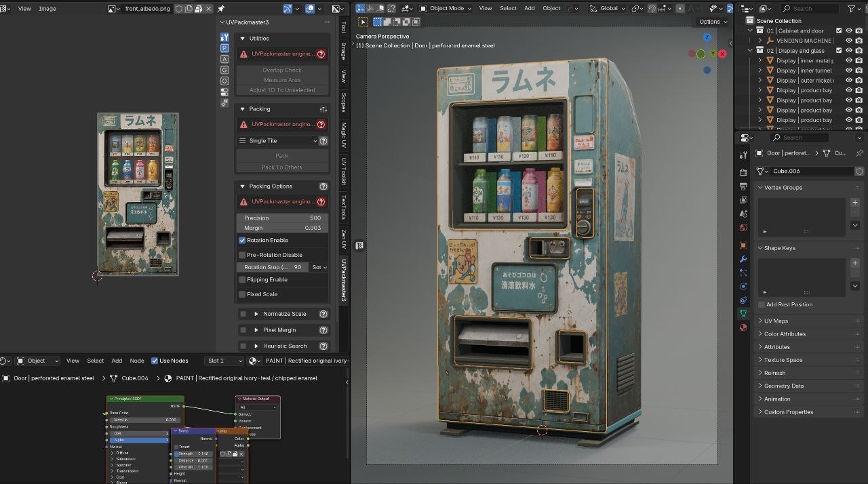This screenshot has height=484, width=868.
Task: Add a shape key with plus button
Action: point(855,263)
